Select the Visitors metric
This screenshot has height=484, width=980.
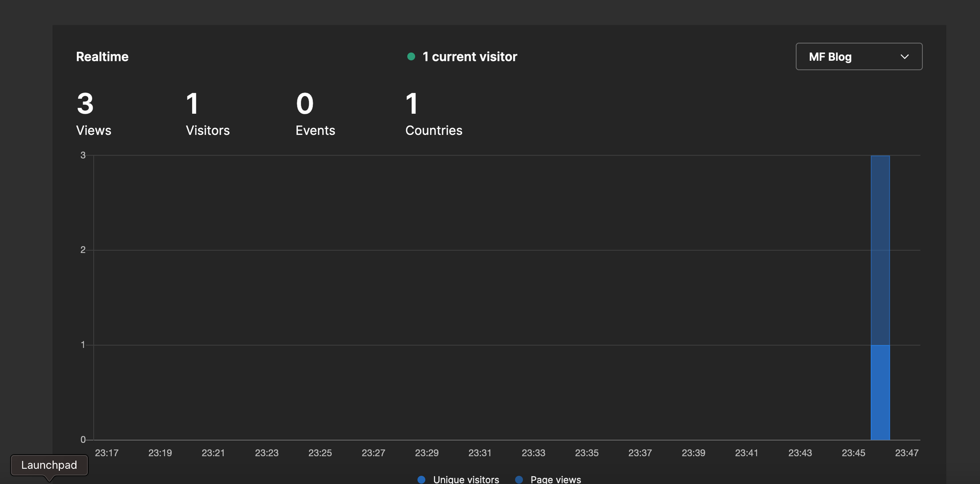[207, 114]
